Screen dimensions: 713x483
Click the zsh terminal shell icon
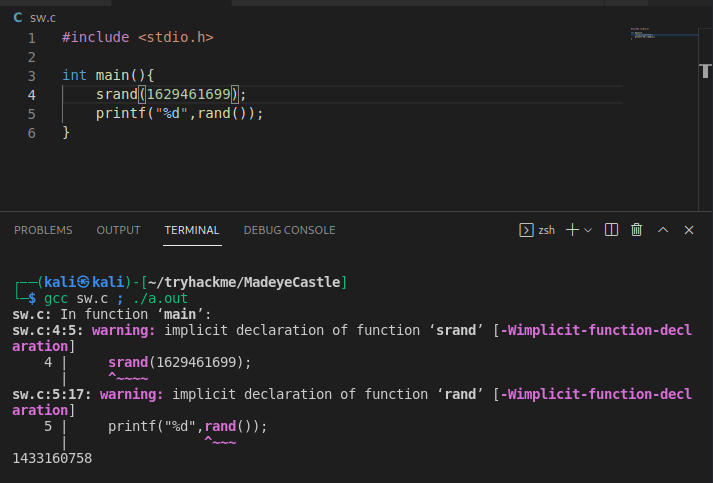pyautogui.click(x=526, y=230)
